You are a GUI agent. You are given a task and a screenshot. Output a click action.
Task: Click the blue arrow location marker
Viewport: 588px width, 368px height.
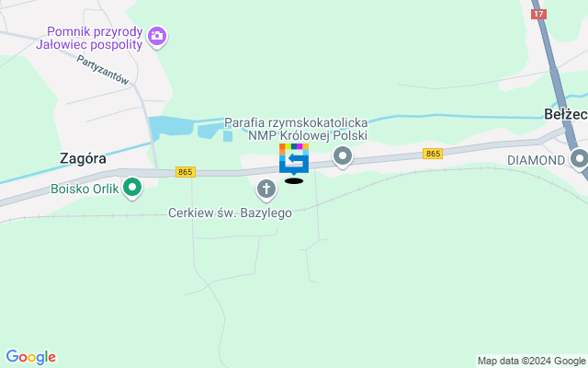point(294,159)
